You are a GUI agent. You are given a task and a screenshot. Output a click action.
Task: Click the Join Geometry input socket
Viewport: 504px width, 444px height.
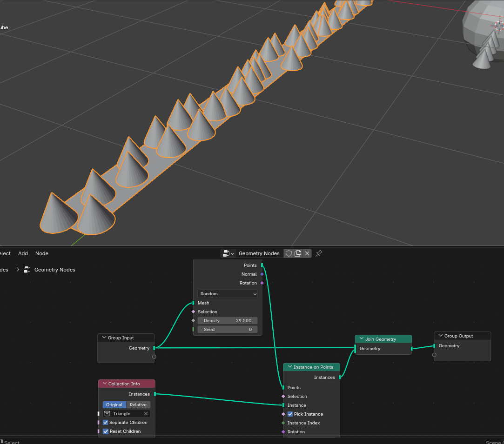point(355,349)
